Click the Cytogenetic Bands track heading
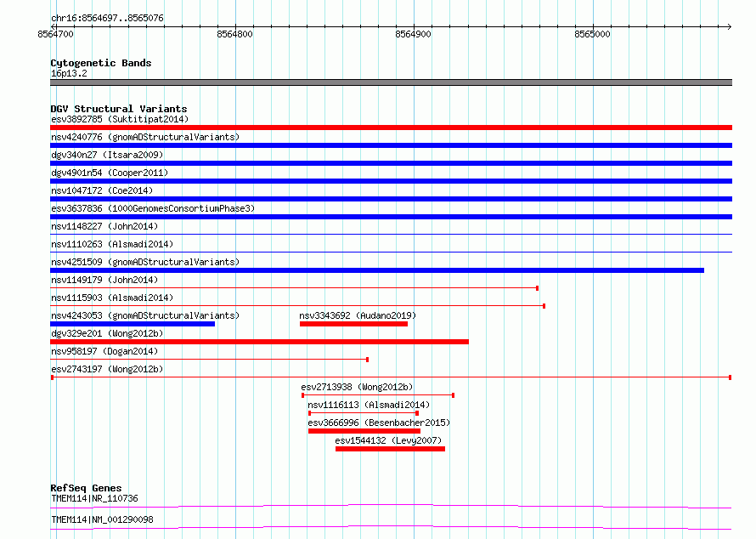The height and width of the screenshot is (539, 756). coord(101,63)
